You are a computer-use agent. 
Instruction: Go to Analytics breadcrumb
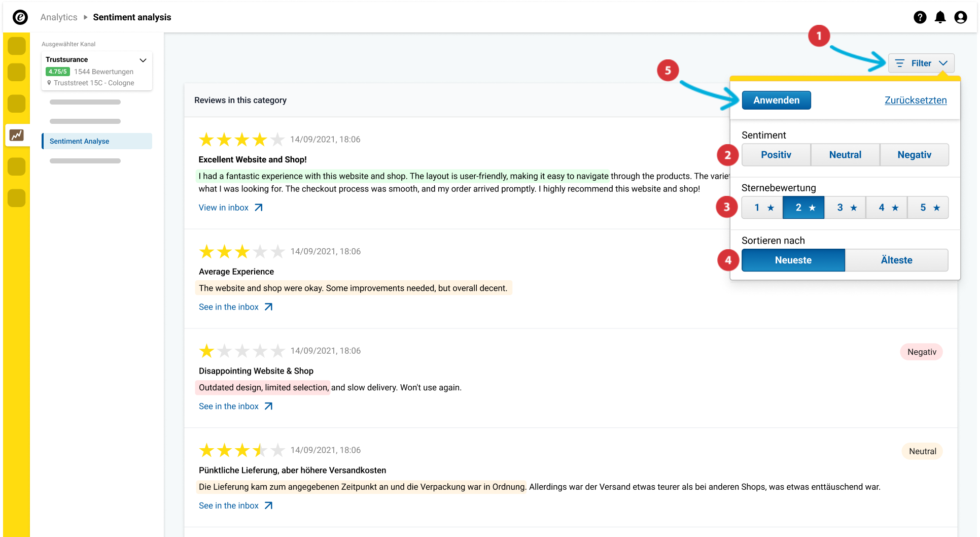(x=59, y=17)
